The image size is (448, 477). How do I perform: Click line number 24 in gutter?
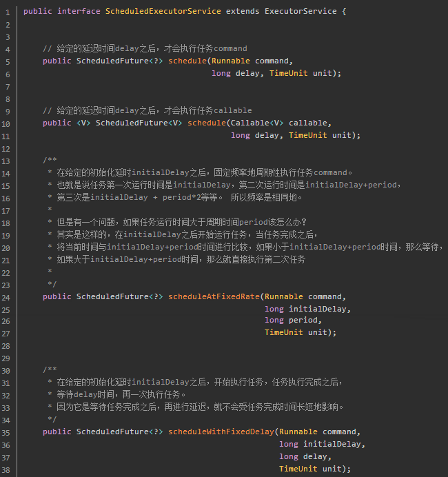point(6,298)
